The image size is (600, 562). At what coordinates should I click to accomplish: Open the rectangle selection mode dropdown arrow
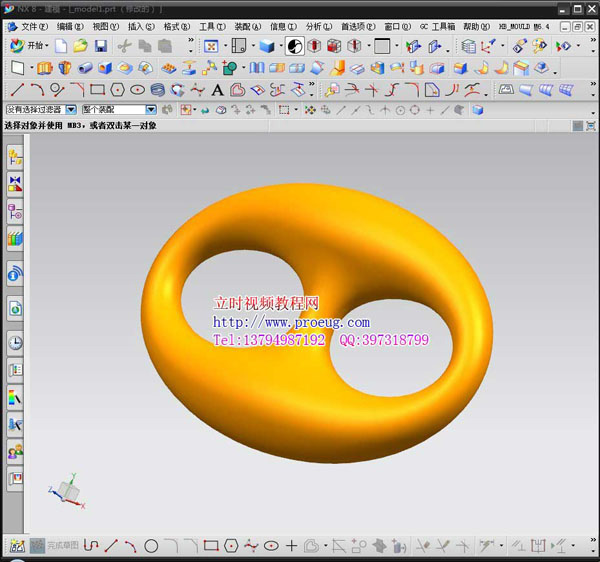pyautogui.click(x=296, y=110)
